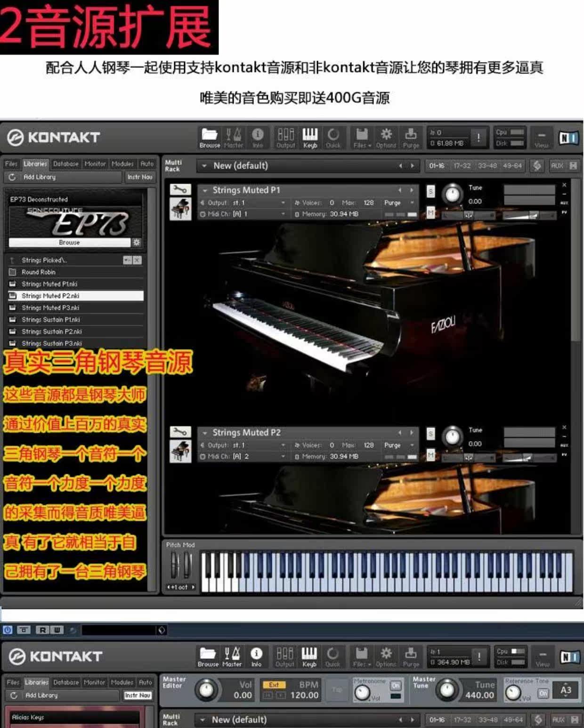Toggle Keyb in the lower Kontakt toolbar
584x728 pixels.
309,657
